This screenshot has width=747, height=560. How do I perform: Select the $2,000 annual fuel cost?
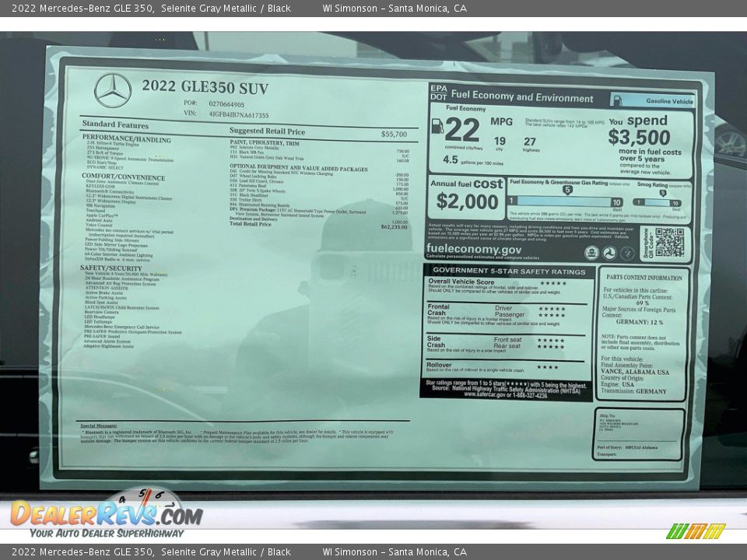click(467, 202)
